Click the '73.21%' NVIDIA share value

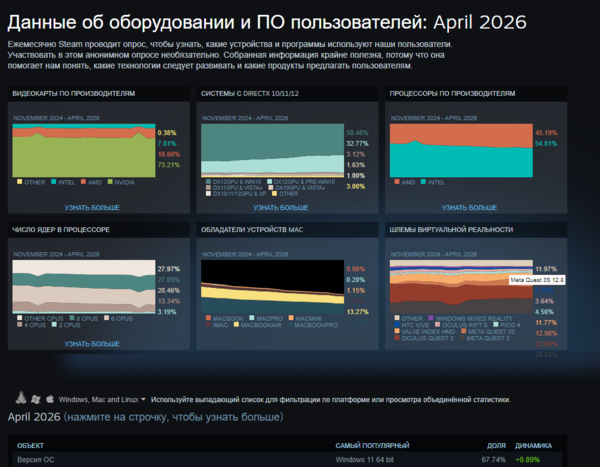168,165
